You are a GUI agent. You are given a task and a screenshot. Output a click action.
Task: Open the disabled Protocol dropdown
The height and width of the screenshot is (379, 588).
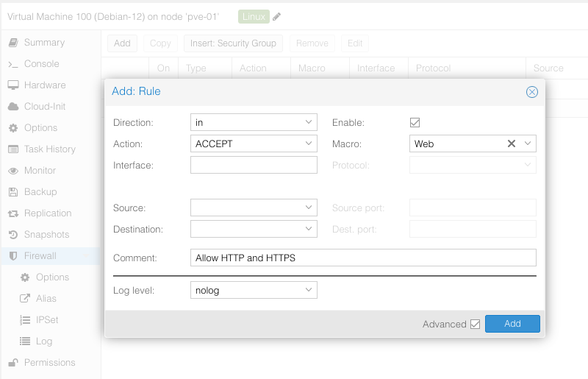pyautogui.click(x=528, y=165)
